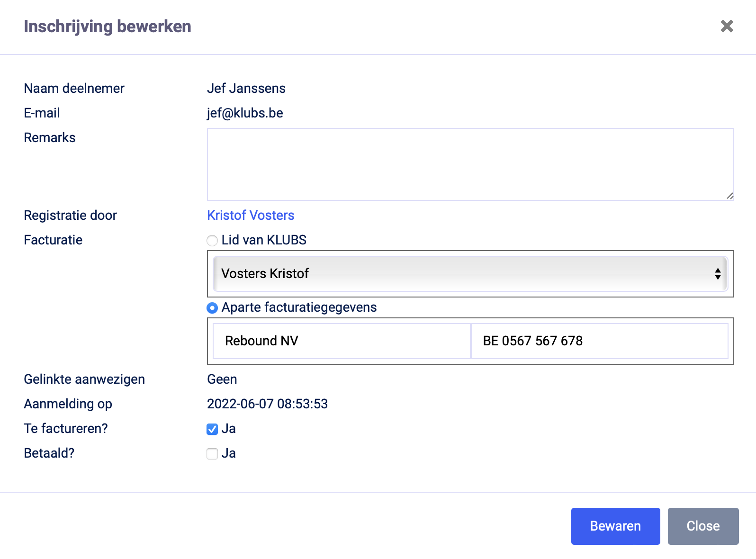This screenshot has width=756, height=559.
Task: Click the Rebound NV company name field
Action: 341,341
